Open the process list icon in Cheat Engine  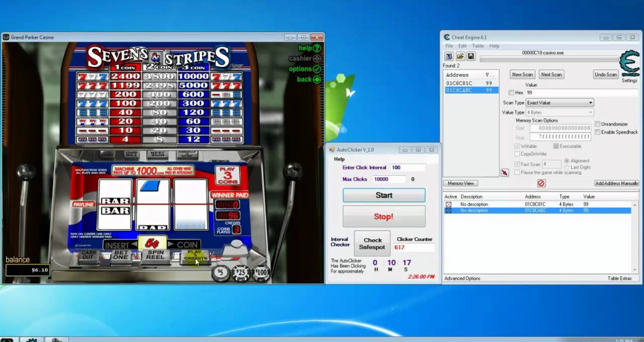pyautogui.click(x=449, y=56)
